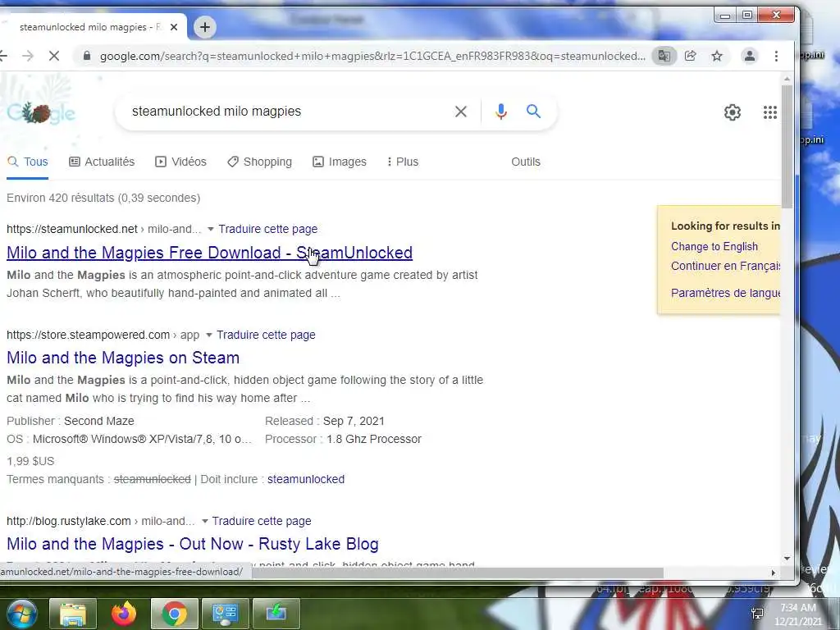Open the translate page icon
Screen dimensions: 840x630
[x=664, y=56]
